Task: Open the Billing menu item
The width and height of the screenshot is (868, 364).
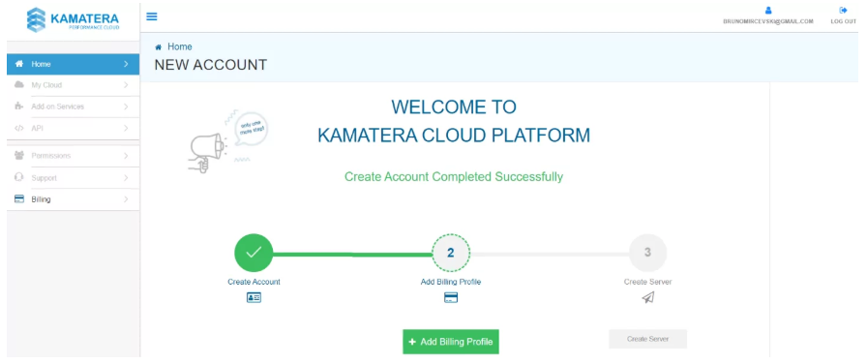Action: click(74, 199)
